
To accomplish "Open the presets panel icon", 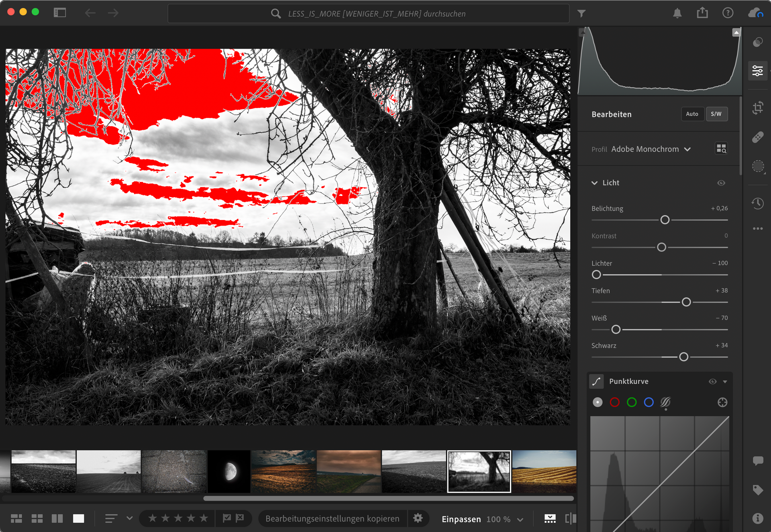I will point(758,42).
